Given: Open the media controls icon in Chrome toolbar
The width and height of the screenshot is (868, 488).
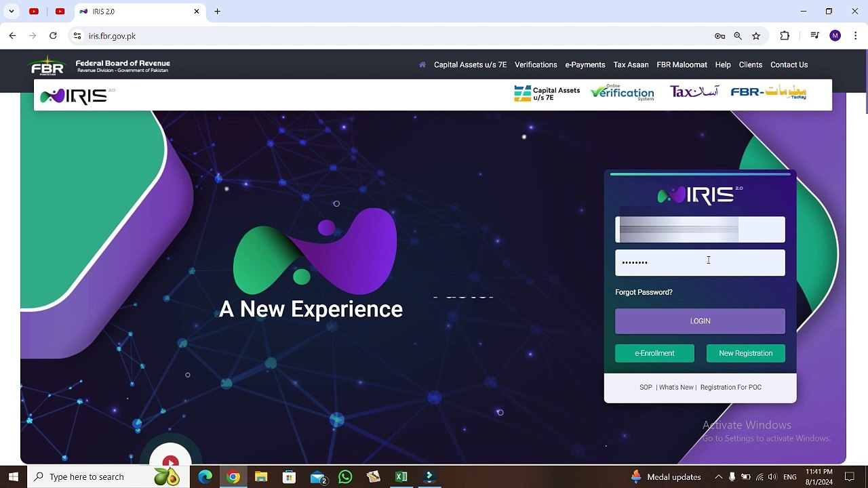Looking at the screenshot, I should pyautogui.click(x=815, y=36).
